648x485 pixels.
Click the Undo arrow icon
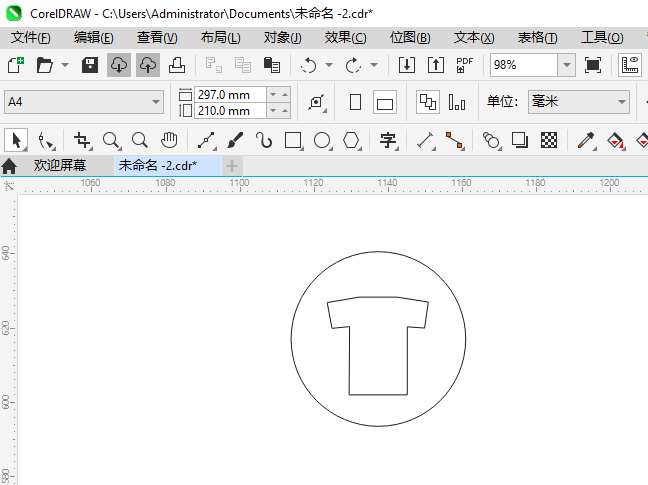coord(308,65)
